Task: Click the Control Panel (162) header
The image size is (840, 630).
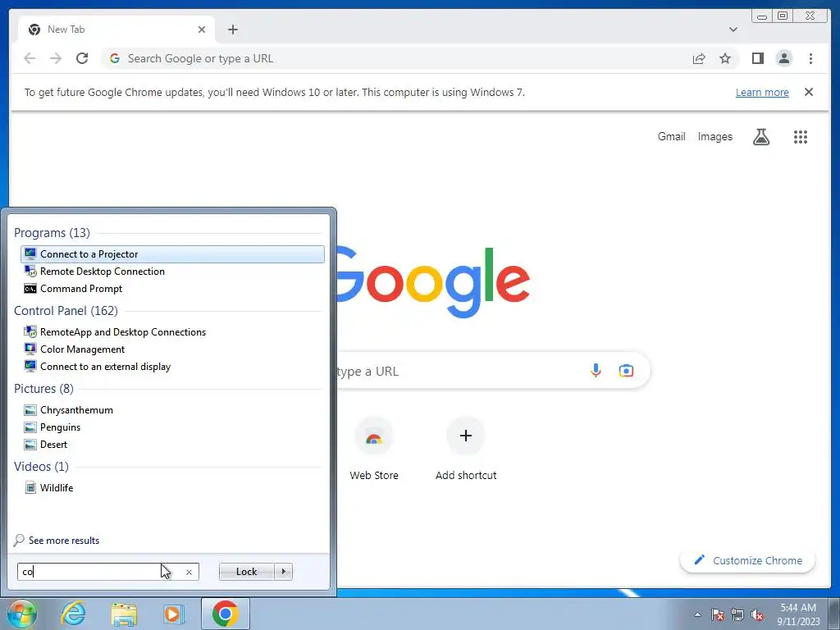Action: (66, 311)
